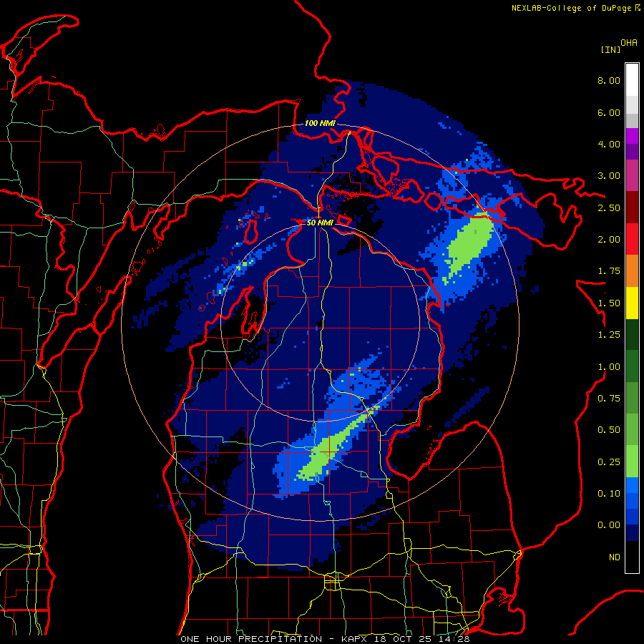Click the 8.00 legend value
The width and height of the screenshot is (644, 644).
click(609, 80)
